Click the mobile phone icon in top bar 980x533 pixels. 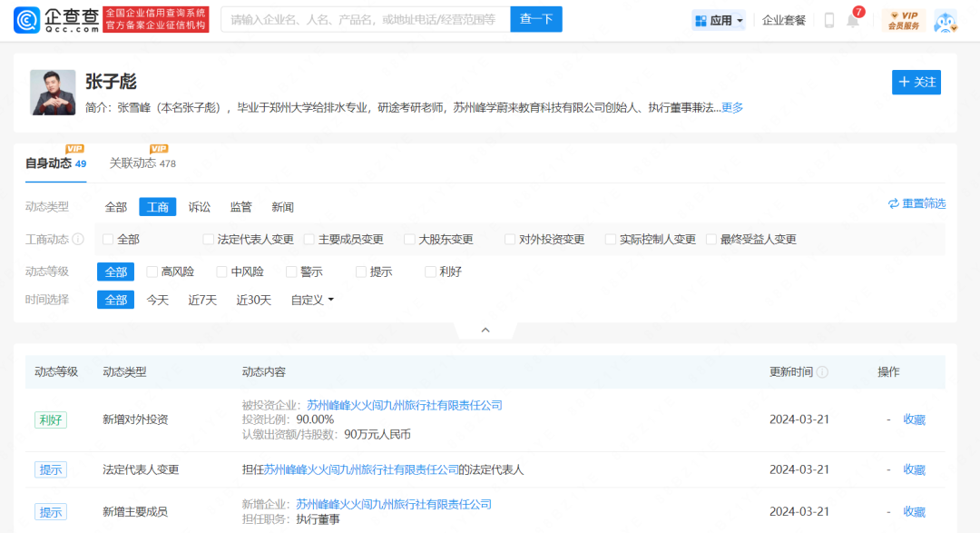828,19
